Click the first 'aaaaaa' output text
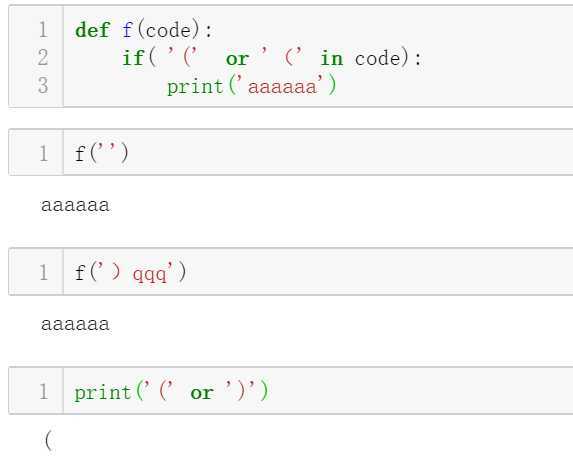Screen dimensions: 573x463 point(75,205)
